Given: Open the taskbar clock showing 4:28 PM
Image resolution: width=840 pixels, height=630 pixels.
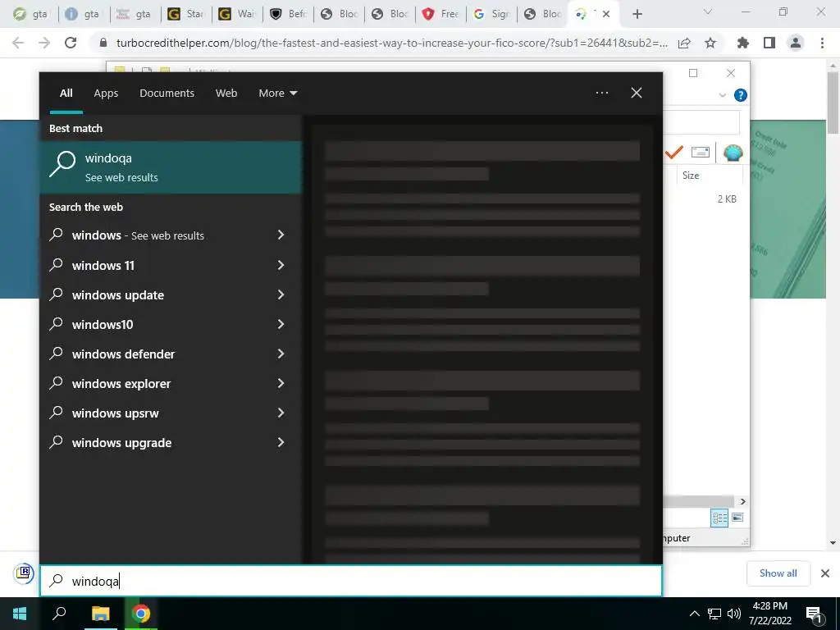Looking at the screenshot, I should (x=769, y=614).
